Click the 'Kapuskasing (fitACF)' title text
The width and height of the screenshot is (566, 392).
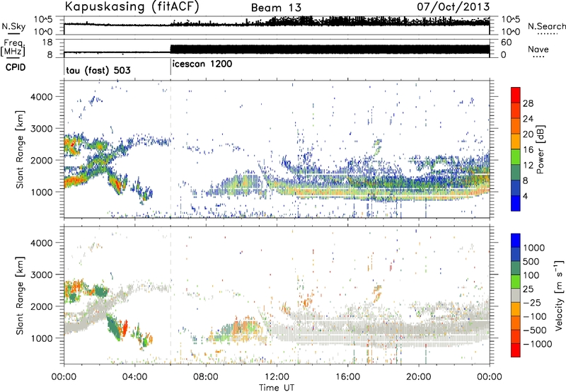click(132, 6)
